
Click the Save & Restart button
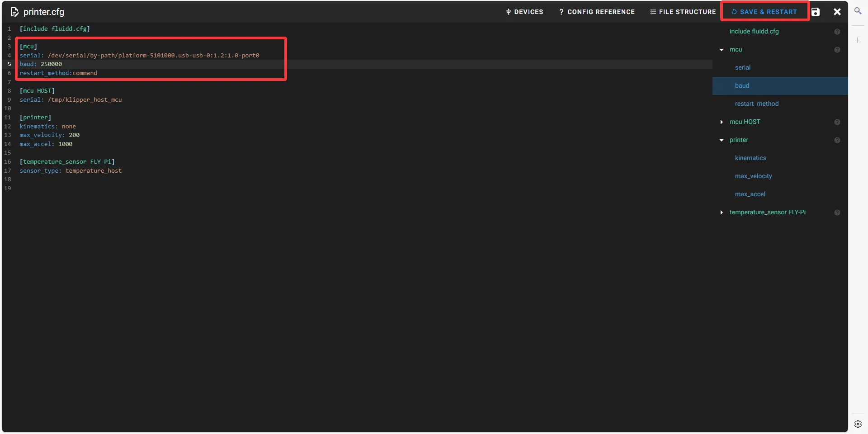[764, 12]
